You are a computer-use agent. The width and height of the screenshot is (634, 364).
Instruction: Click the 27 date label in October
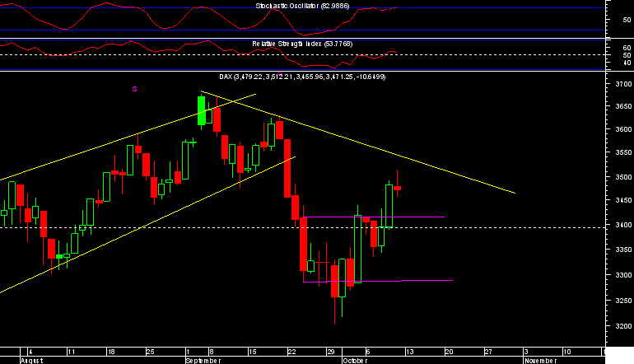(488, 352)
